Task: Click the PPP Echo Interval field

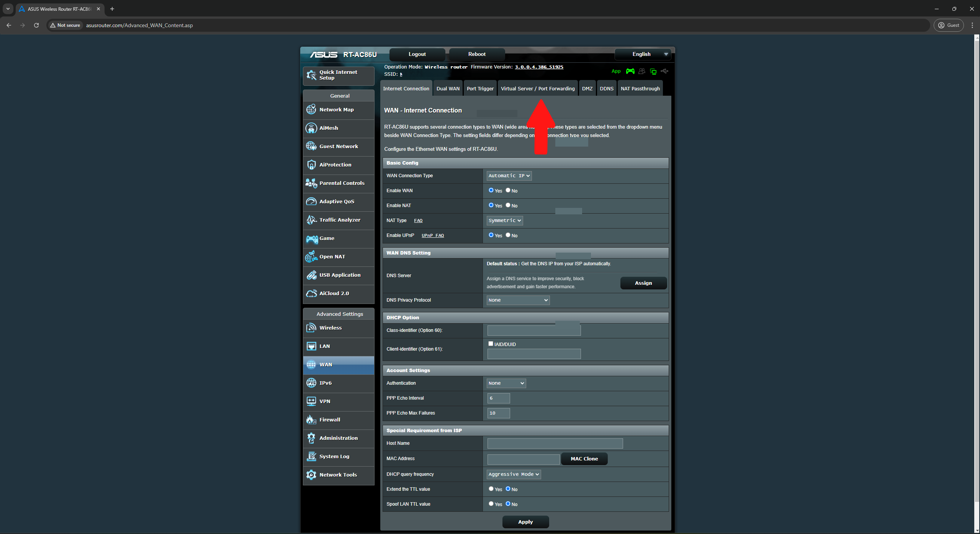Action: [499, 398]
